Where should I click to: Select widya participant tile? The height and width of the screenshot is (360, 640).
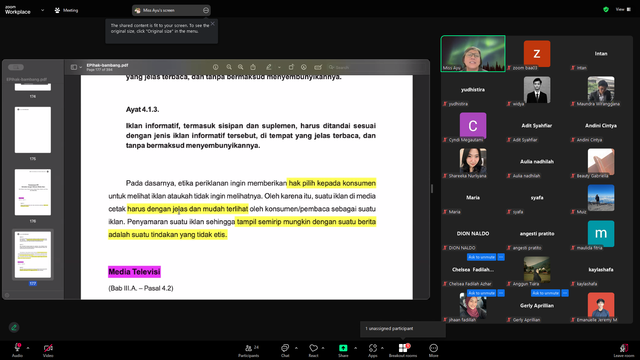(537, 90)
